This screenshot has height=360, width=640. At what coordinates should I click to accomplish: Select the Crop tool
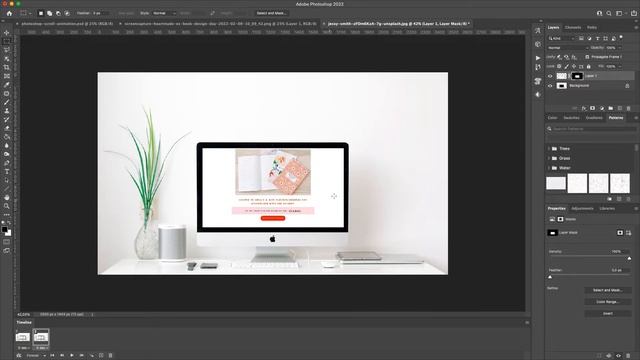[x=7, y=67]
